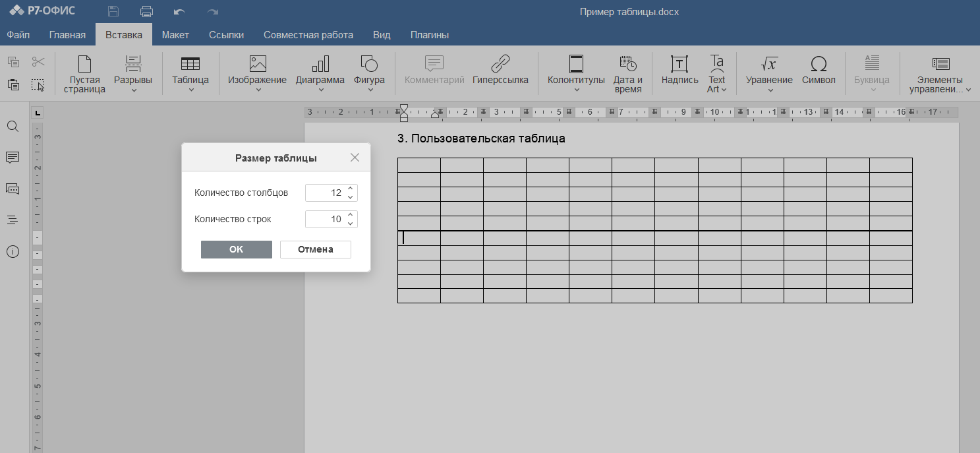The height and width of the screenshot is (453, 980).
Task: Click the Print icon in title bar
Action: [x=146, y=12]
